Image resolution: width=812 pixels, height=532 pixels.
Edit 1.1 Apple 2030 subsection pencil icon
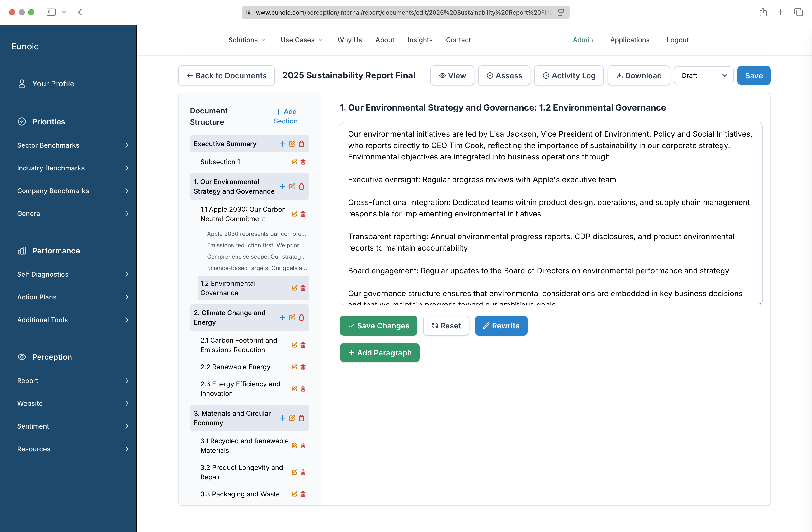pos(294,214)
